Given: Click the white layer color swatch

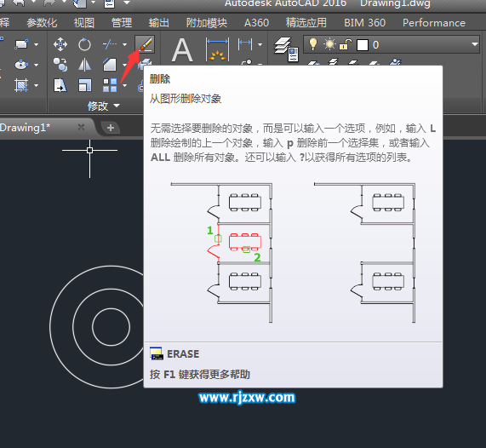Looking at the screenshot, I should point(363,45).
